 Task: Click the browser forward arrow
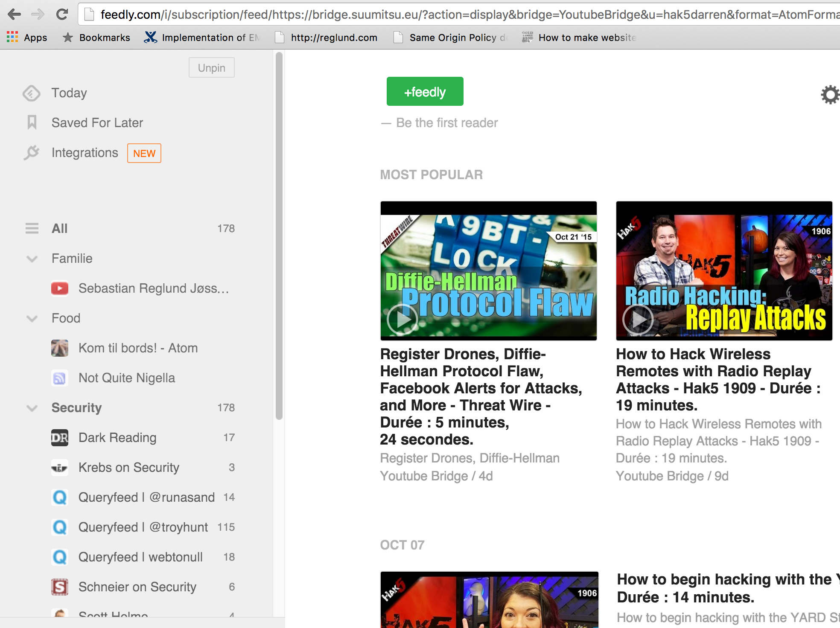(38, 15)
